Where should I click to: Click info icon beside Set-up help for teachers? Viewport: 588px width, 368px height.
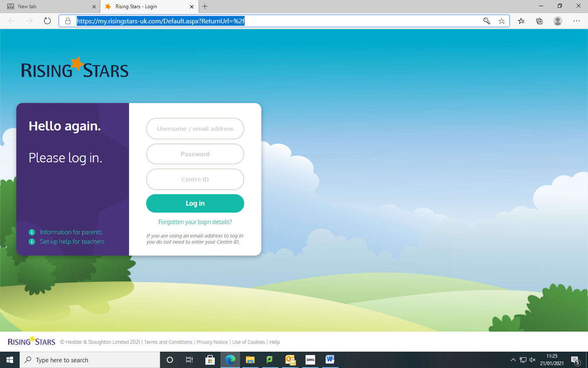pos(32,242)
